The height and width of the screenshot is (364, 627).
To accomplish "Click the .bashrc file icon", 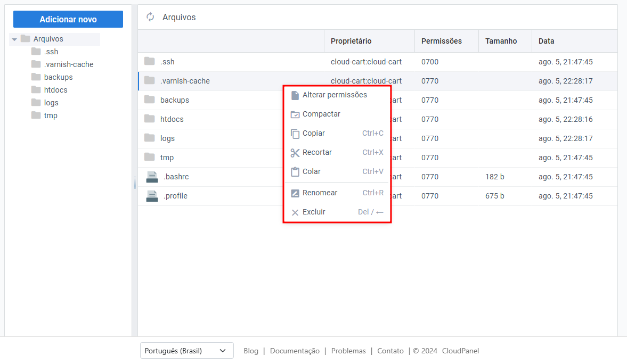I will 152,177.
